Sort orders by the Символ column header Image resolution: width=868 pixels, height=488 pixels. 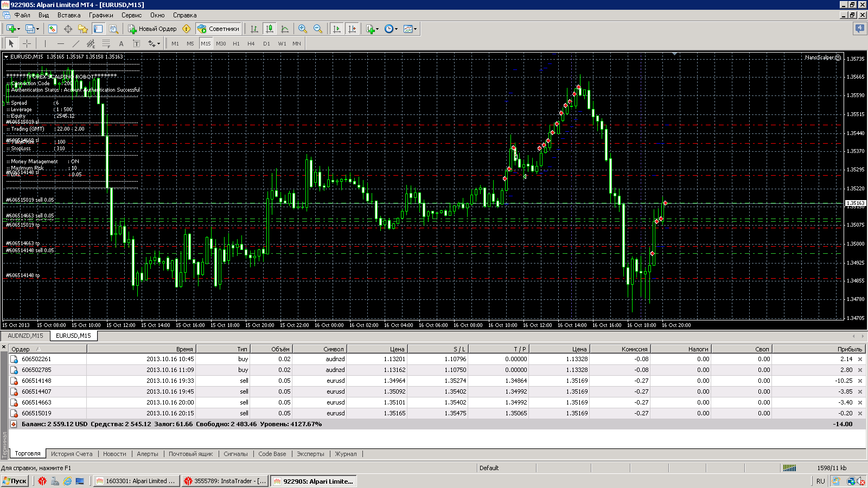click(x=320, y=349)
